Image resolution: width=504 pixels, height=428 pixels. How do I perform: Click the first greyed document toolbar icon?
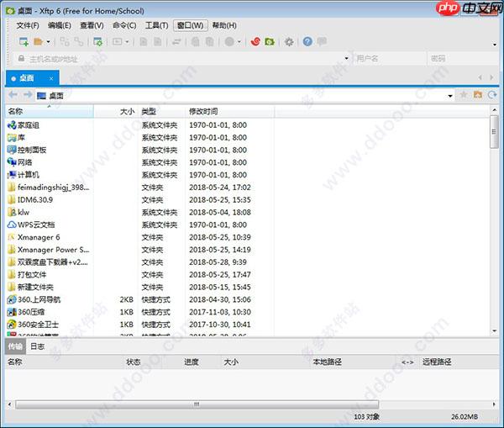144,42
